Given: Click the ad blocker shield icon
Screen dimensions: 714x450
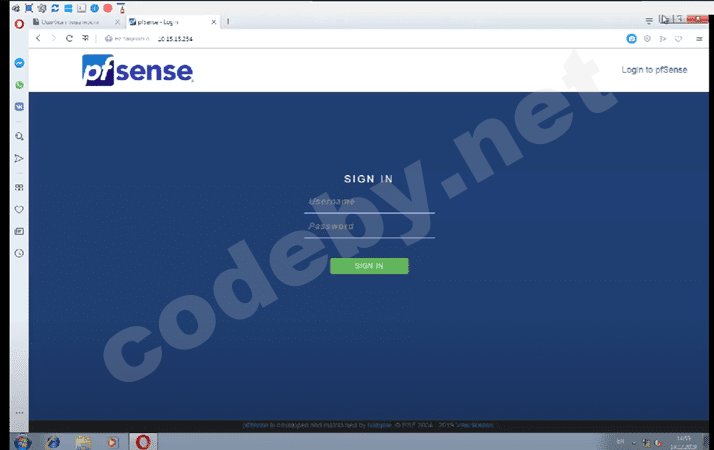Looking at the screenshot, I should (x=647, y=39).
